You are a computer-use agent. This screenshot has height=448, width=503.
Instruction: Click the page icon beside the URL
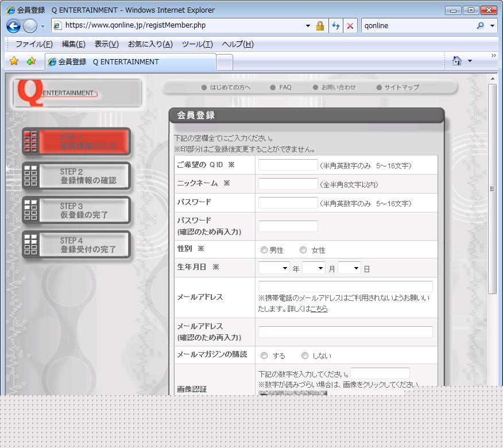pyautogui.click(x=57, y=25)
